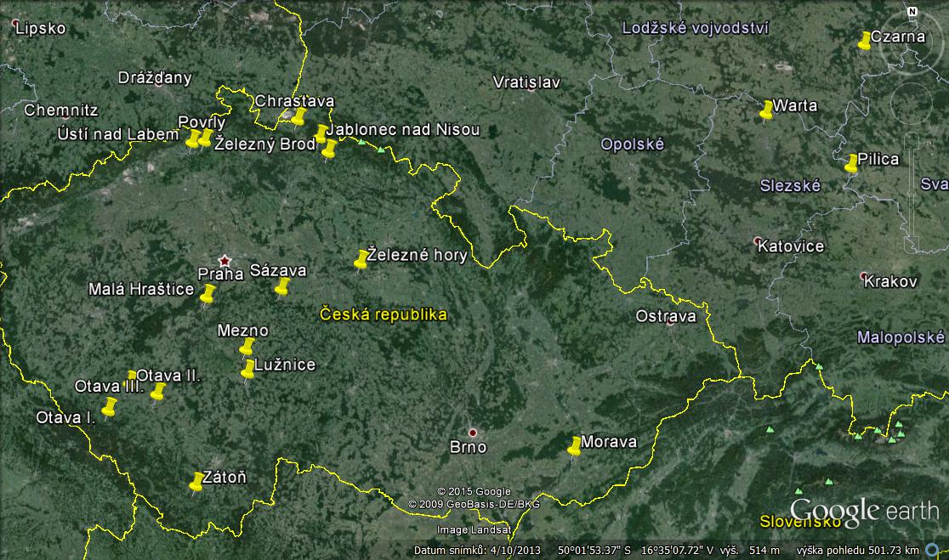Click the Česká republika country label
The width and height of the screenshot is (949, 560).
click(x=383, y=314)
